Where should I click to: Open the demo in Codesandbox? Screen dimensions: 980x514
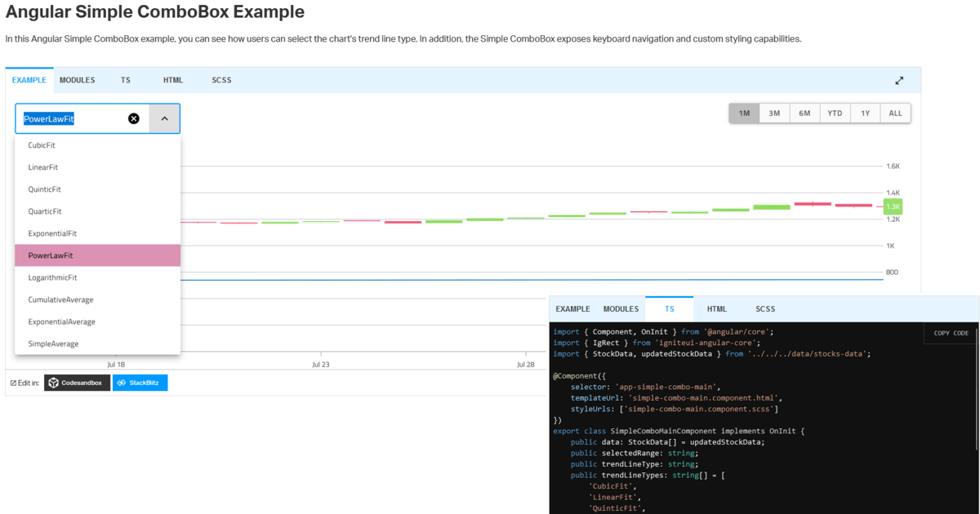tap(77, 382)
